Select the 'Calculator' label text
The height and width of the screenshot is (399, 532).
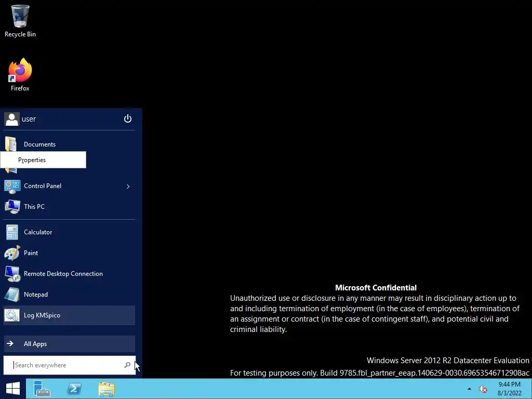[x=38, y=232]
